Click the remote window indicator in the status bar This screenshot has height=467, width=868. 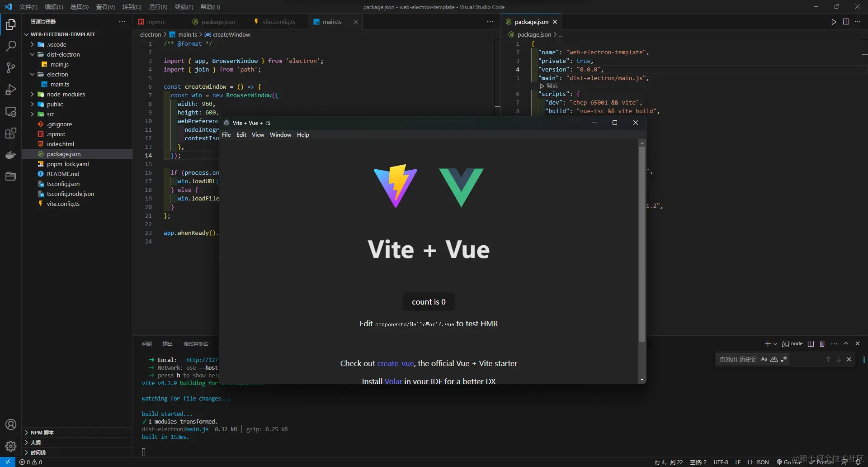(x=8, y=462)
